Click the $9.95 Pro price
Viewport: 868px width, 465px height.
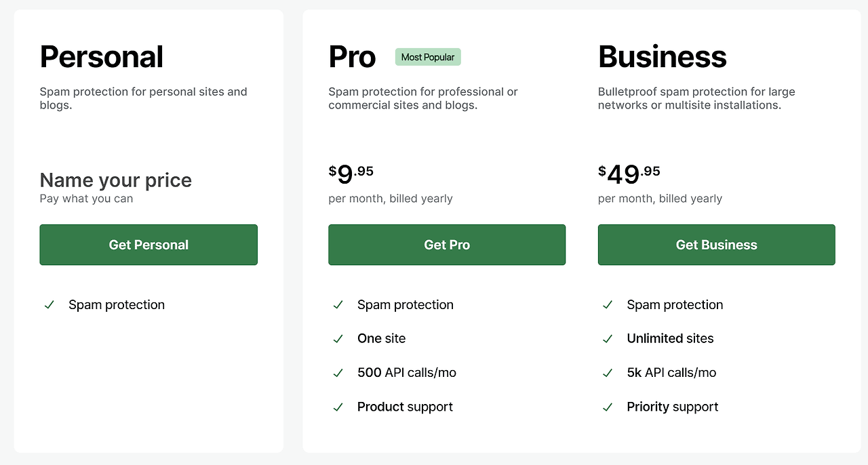(351, 174)
